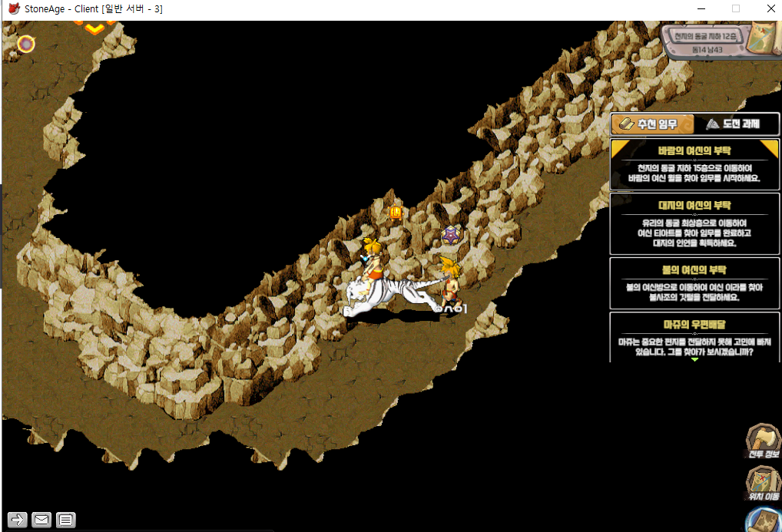Select the 마쥬의 우편배달 quest
Screen dimensions: 782x532
click(x=694, y=336)
